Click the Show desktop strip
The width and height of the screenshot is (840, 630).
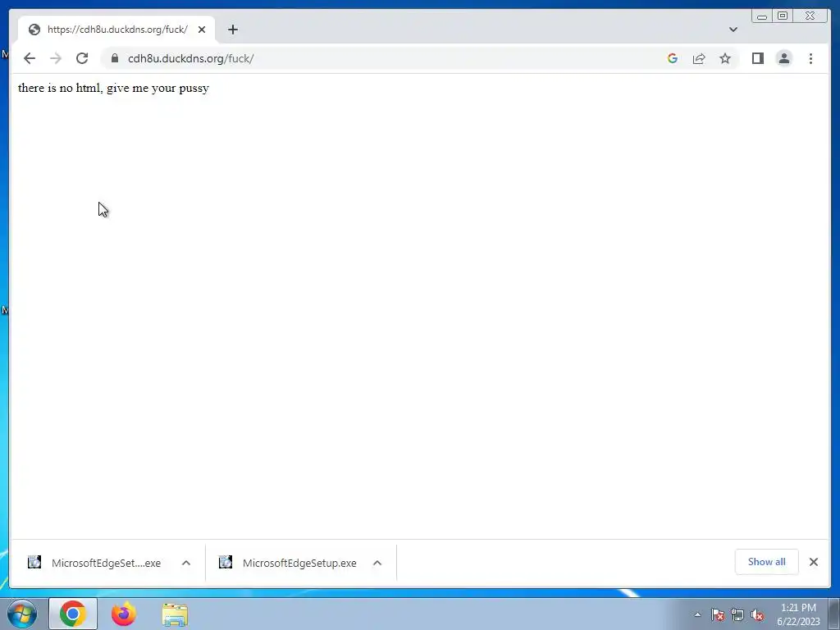pyautogui.click(x=834, y=614)
